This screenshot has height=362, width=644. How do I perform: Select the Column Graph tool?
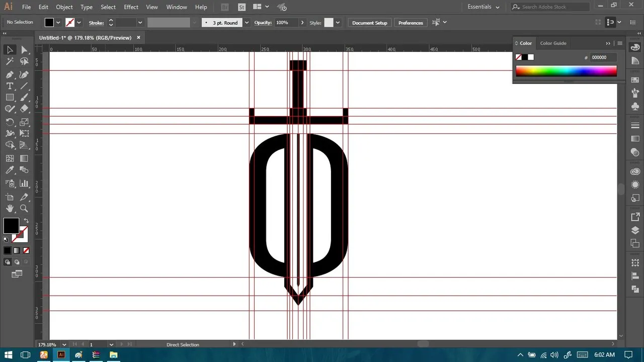[24, 184]
